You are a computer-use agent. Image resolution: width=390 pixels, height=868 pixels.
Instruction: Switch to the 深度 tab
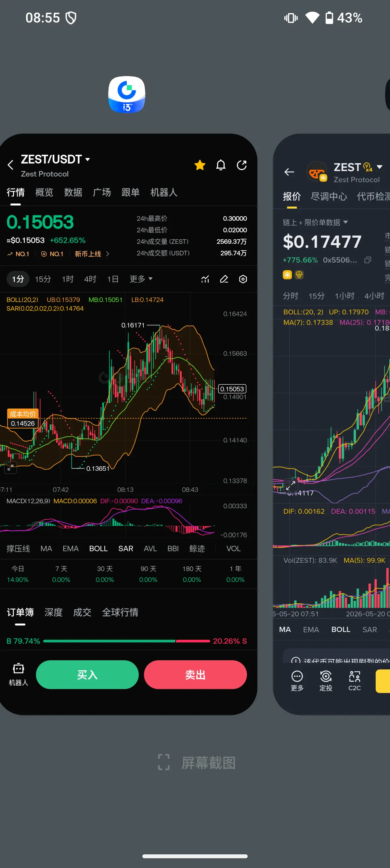(54, 612)
